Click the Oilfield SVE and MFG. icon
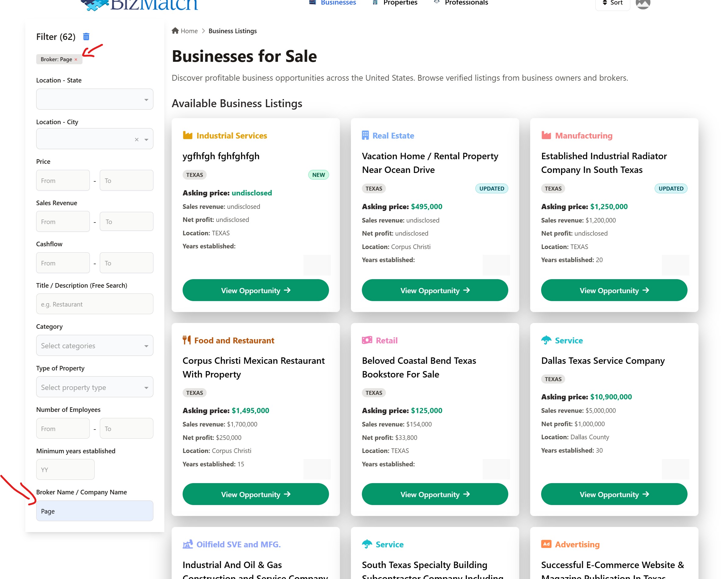 [187, 544]
